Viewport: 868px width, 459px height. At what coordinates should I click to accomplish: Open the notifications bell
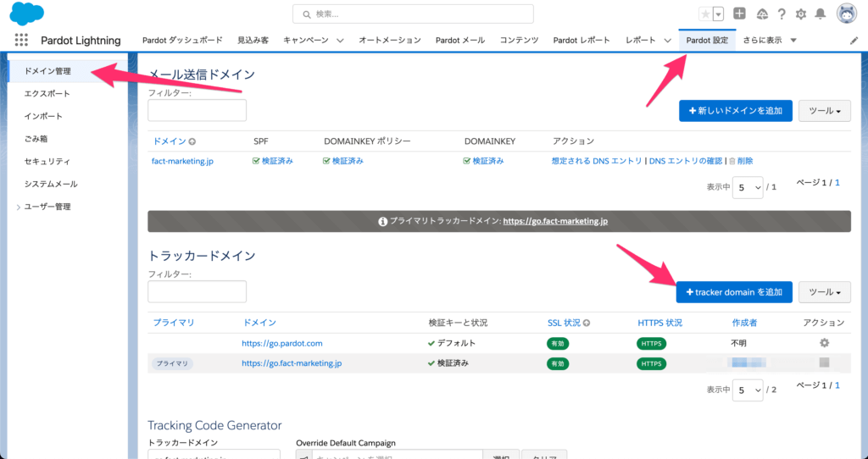point(820,14)
